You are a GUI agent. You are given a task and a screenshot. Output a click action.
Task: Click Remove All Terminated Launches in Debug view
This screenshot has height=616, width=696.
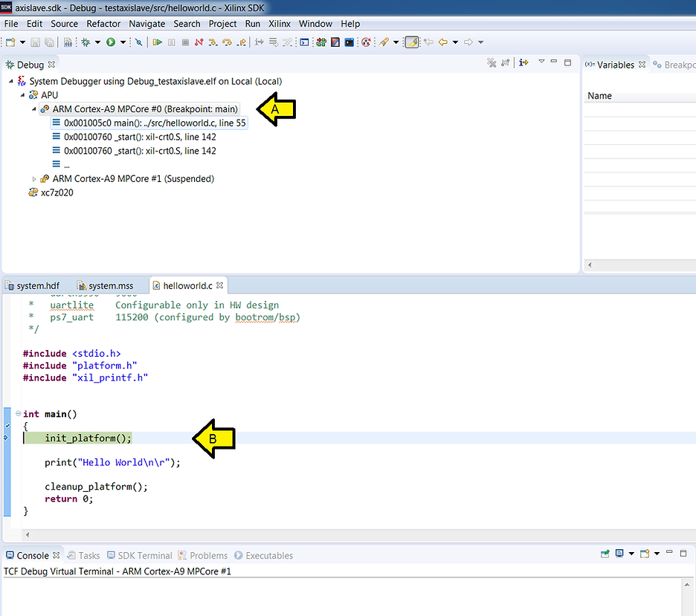click(492, 63)
